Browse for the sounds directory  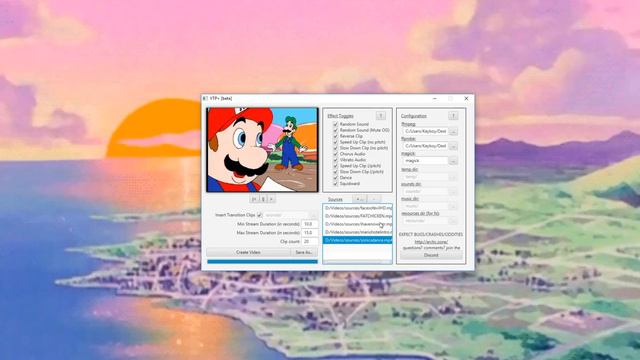453,191
